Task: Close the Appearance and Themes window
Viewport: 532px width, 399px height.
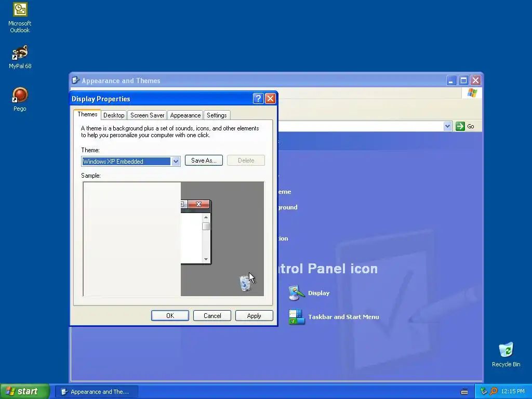Action: pyautogui.click(x=476, y=81)
